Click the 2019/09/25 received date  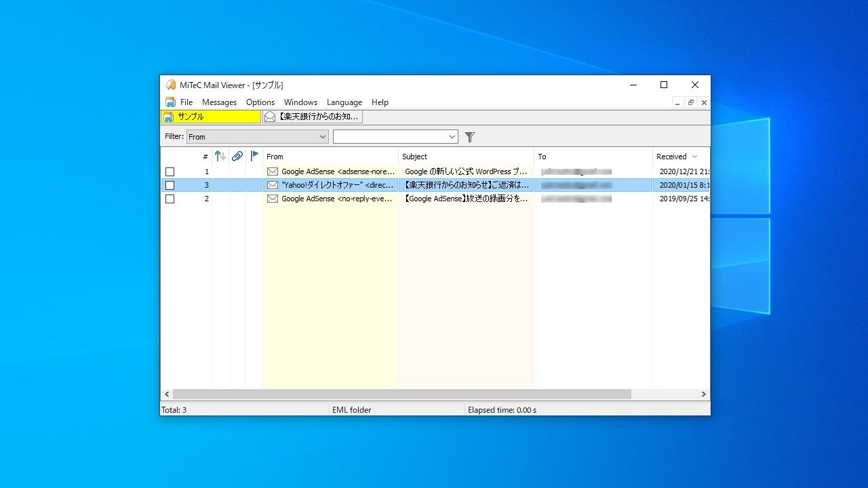(x=684, y=199)
